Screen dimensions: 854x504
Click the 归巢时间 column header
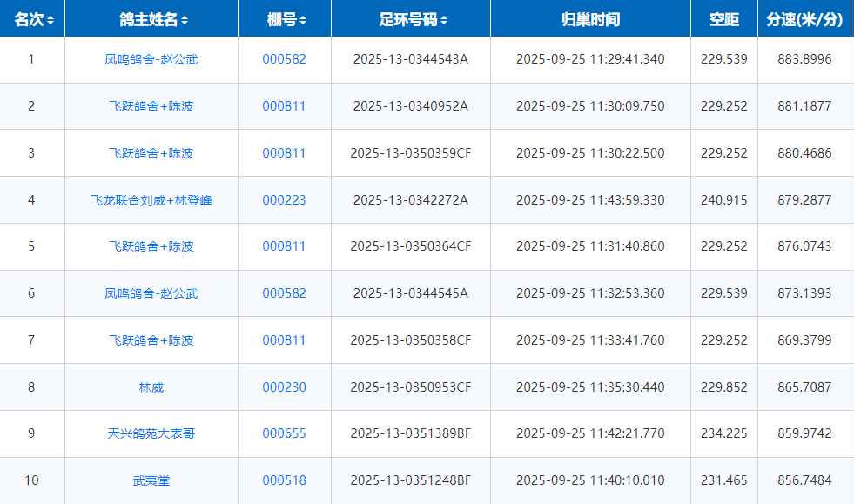click(x=590, y=19)
